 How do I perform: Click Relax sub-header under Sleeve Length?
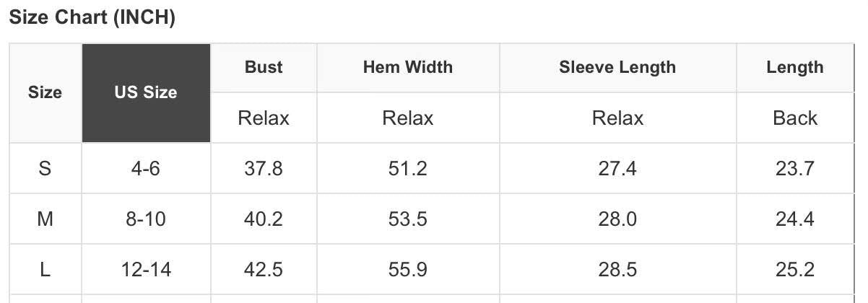617,118
